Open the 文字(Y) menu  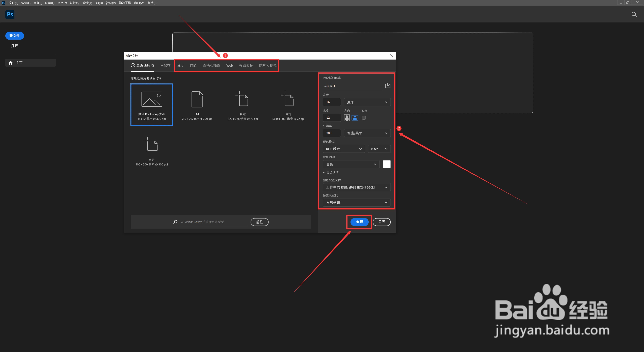tap(62, 3)
